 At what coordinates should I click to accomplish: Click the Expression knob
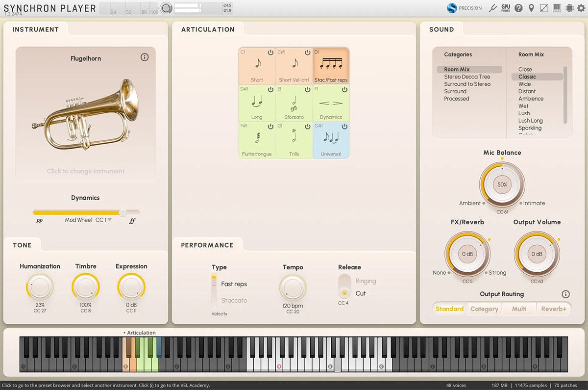131,287
